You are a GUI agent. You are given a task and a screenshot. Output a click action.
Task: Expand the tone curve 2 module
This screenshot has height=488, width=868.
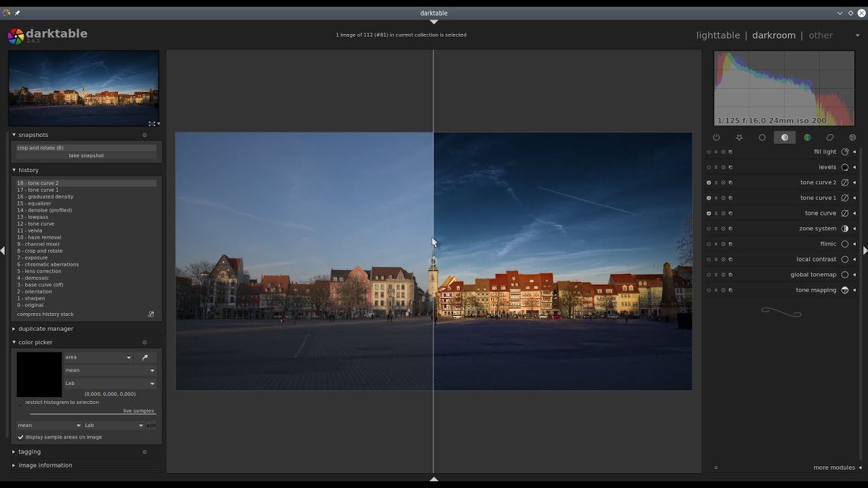coord(854,182)
